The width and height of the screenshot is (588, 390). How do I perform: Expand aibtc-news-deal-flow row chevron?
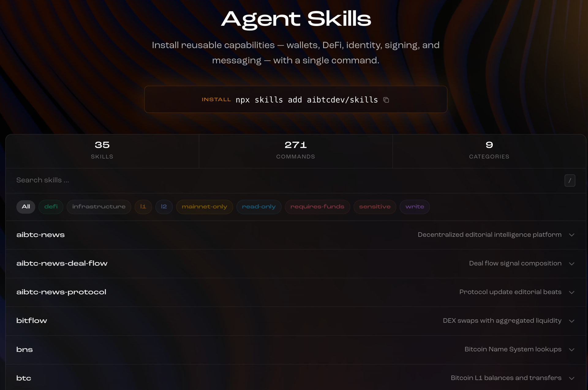pos(571,264)
